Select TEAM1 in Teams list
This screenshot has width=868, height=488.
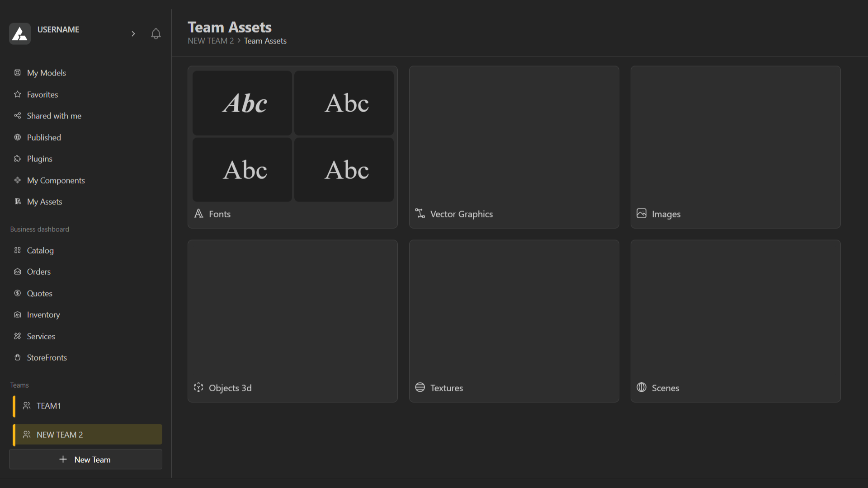click(x=48, y=406)
